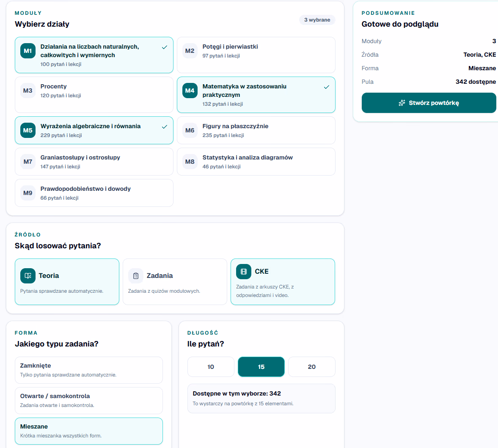Click the M2 badge for Potęgi i pierwiastki

tap(190, 51)
